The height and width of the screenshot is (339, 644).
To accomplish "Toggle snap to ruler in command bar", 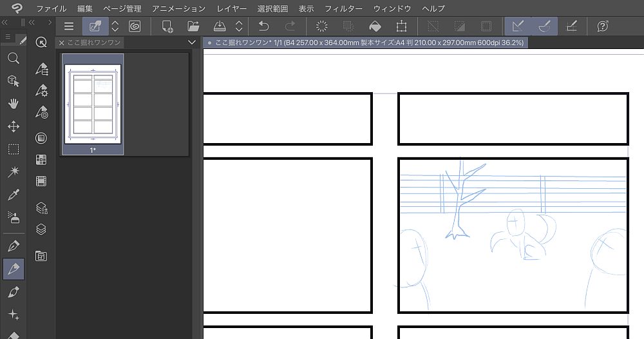I will 517,26.
